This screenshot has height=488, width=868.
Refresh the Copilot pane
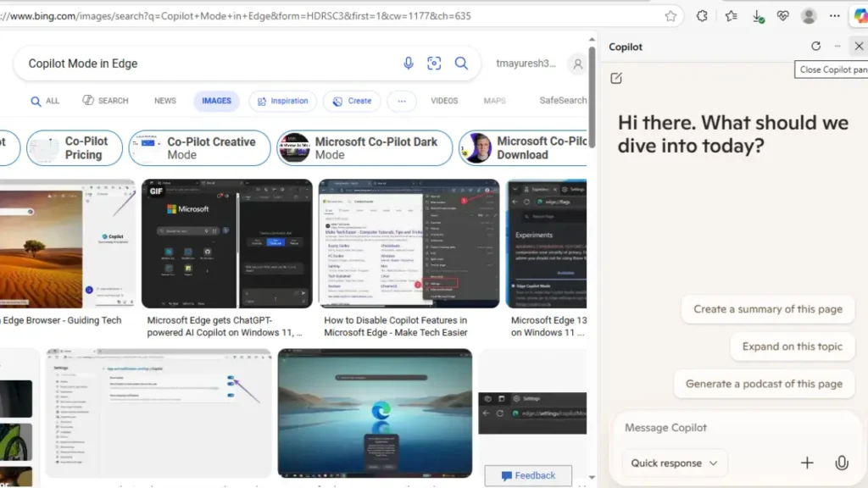[816, 47]
